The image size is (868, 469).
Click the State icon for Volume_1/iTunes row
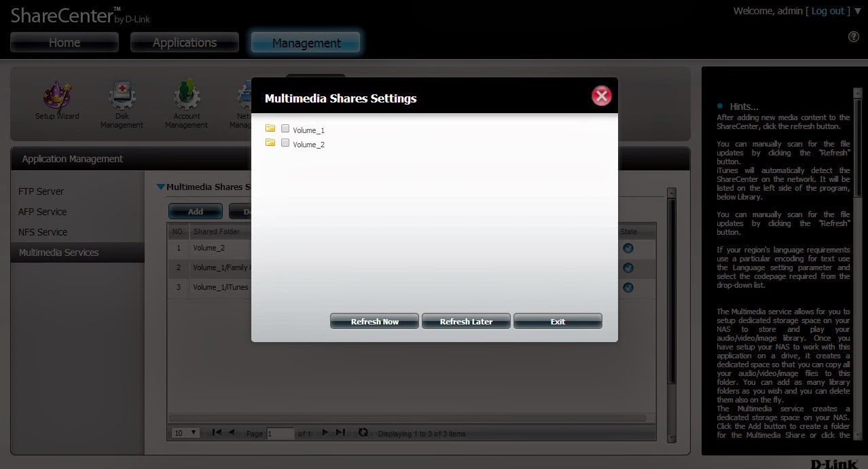click(x=628, y=288)
